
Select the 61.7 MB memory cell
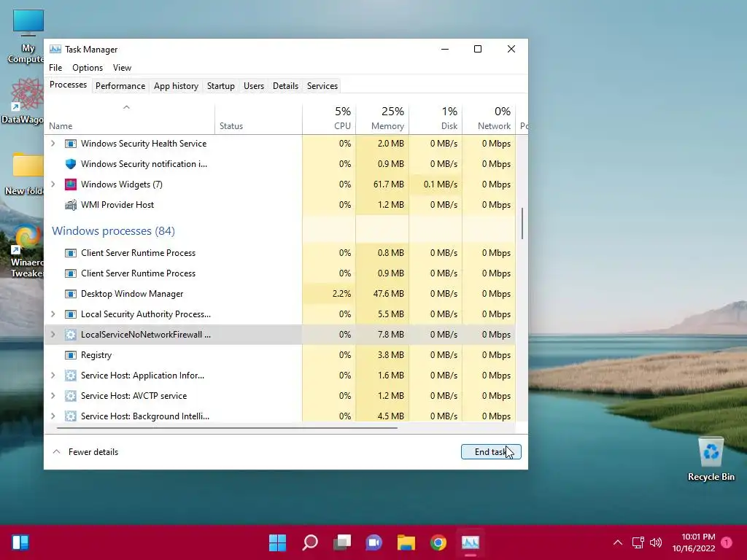click(382, 184)
